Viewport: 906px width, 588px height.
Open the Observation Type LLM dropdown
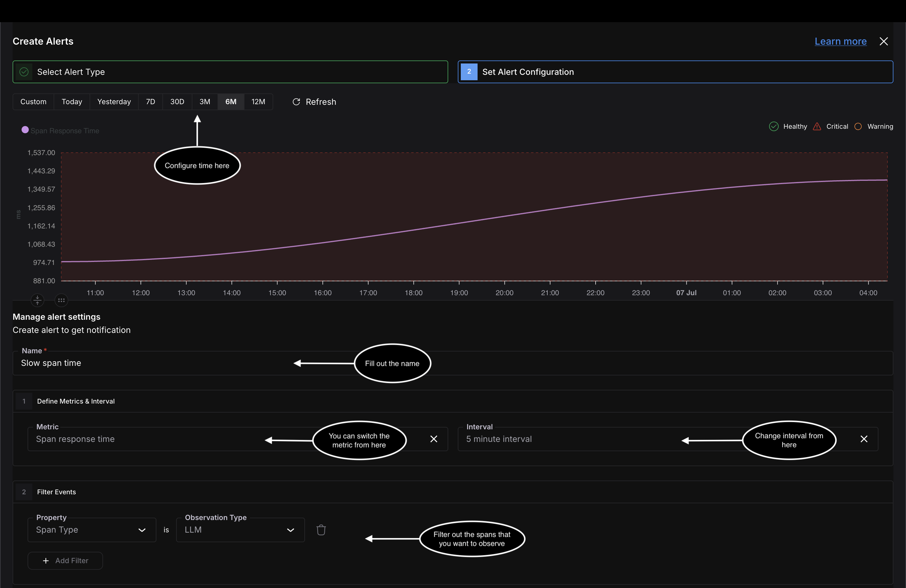coord(240,530)
